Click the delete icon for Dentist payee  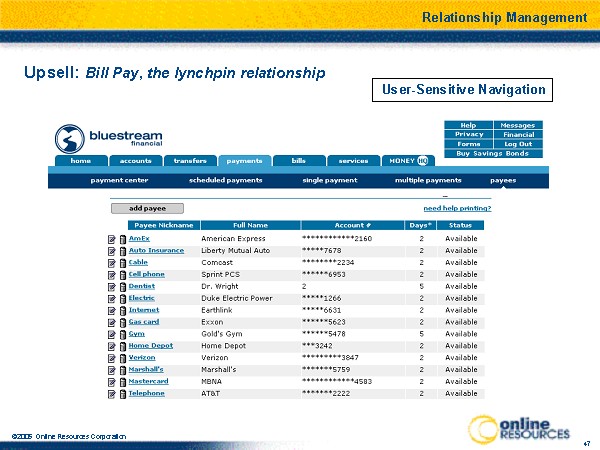pos(122,287)
